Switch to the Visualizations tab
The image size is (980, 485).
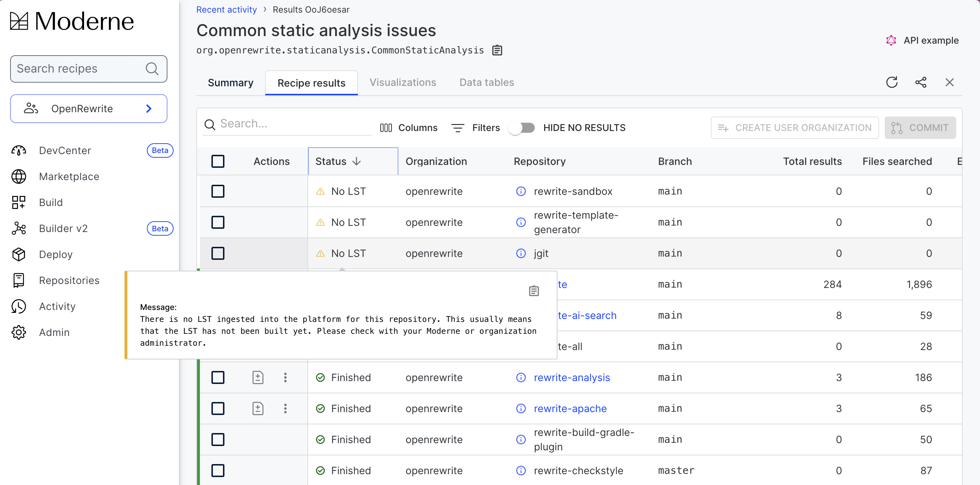point(403,83)
